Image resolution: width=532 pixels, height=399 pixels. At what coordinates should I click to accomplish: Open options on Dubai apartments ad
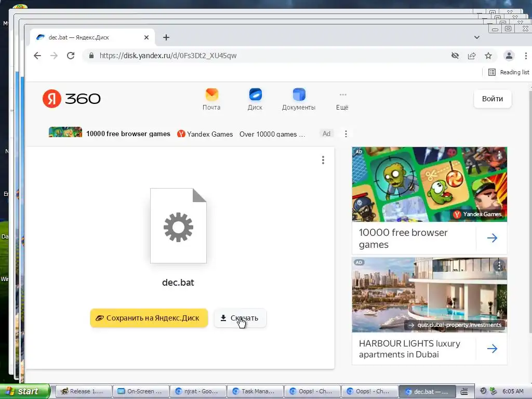pos(499,265)
